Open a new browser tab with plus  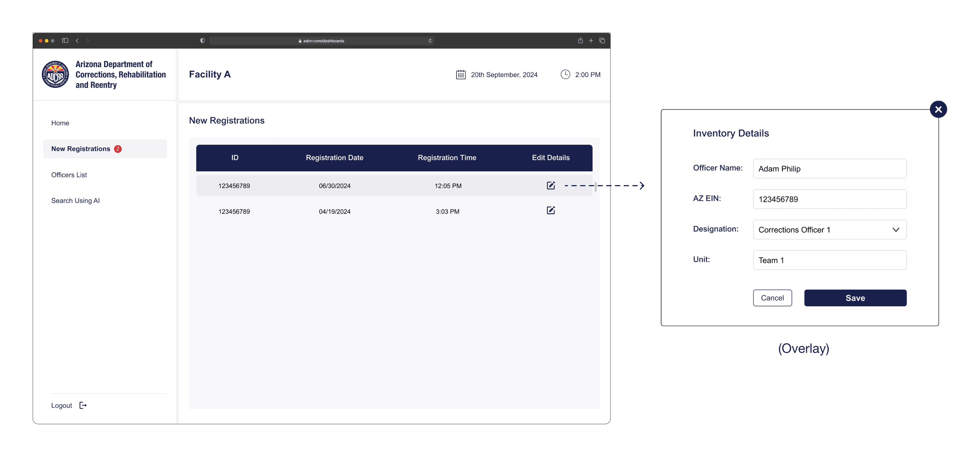591,41
